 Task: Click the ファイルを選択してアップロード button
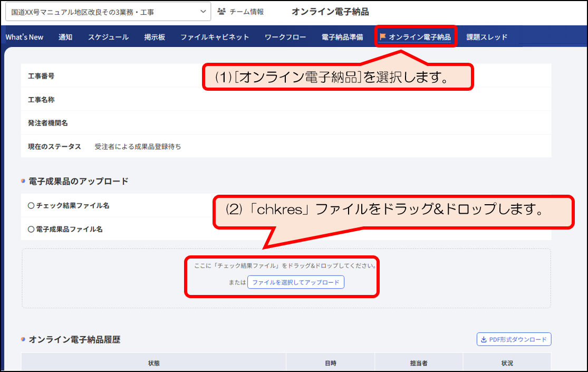pyautogui.click(x=296, y=282)
